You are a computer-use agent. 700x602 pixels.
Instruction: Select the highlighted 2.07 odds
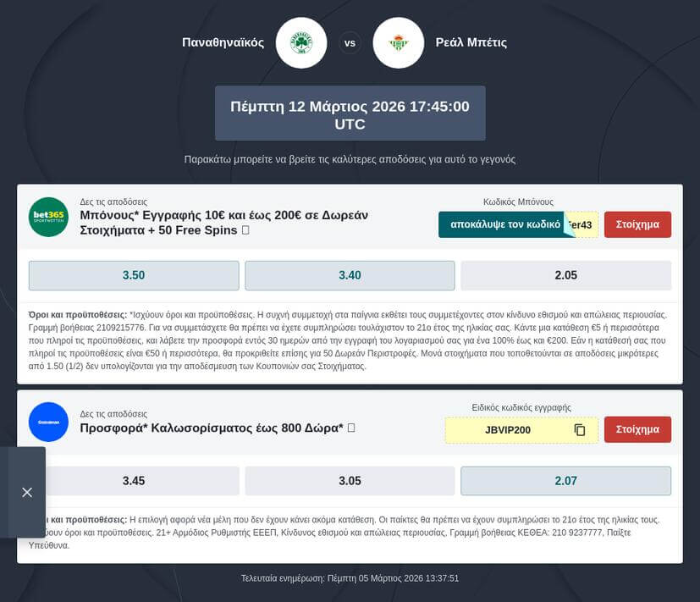click(565, 481)
